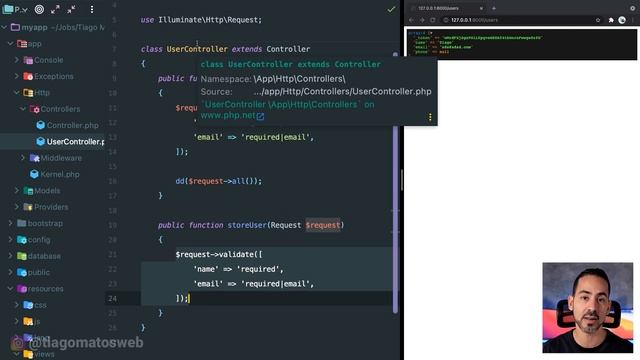Screen dimensions: 640x360
Task: Select the myapp project root label
Action: (34, 27)
